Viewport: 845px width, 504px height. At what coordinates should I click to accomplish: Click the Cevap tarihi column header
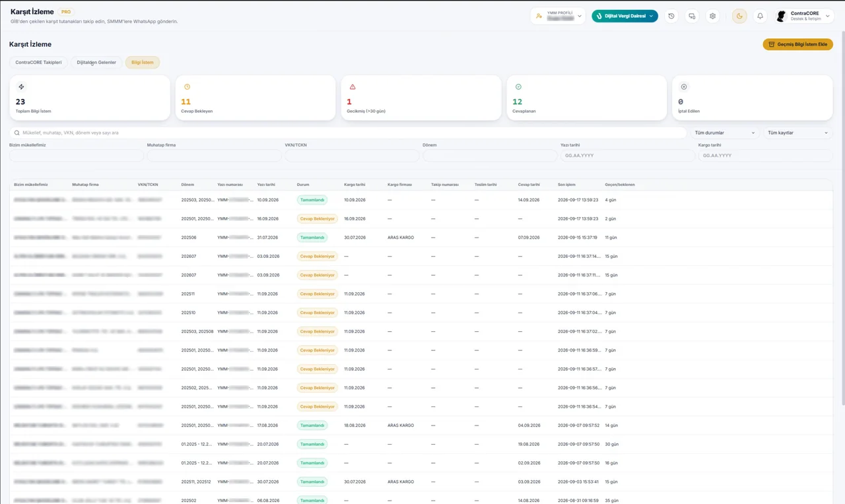pyautogui.click(x=529, y=185)
